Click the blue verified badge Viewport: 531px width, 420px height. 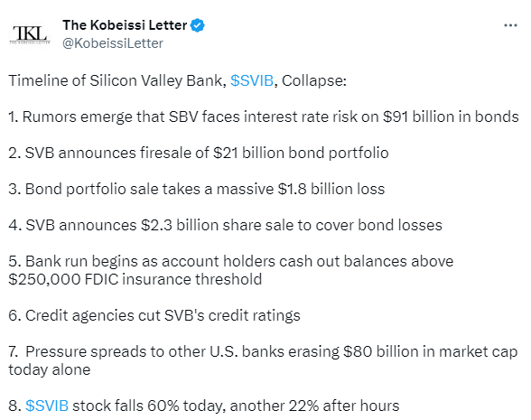(198, 25)
